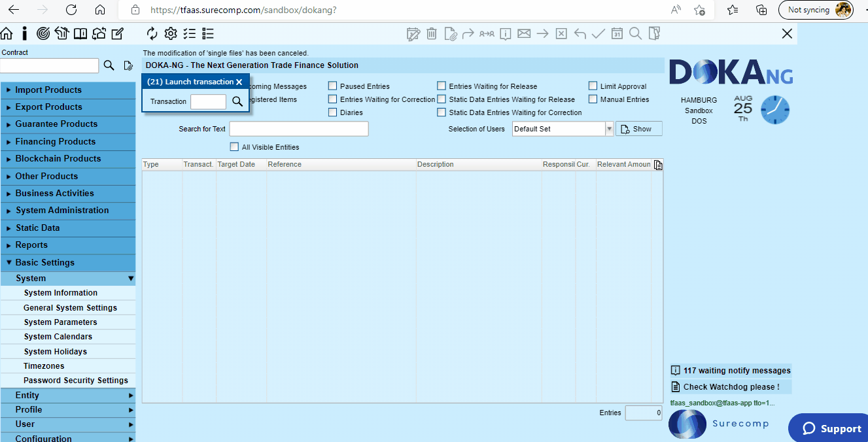Click the calendar 31 icon
868x442 pixels.
pyautogui.click(x=617, y=33)
